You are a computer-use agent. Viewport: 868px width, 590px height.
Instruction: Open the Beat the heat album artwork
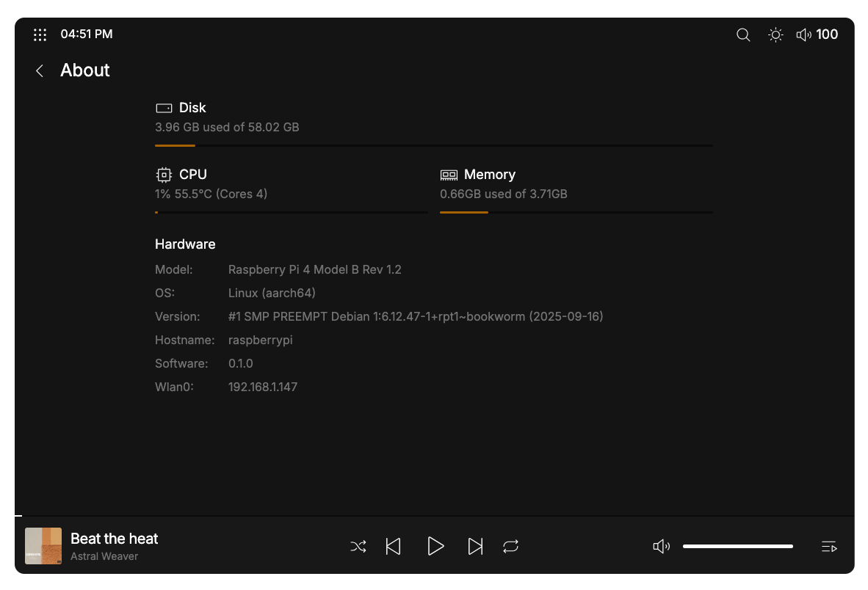pyautogui.click(x=43, y=546)
